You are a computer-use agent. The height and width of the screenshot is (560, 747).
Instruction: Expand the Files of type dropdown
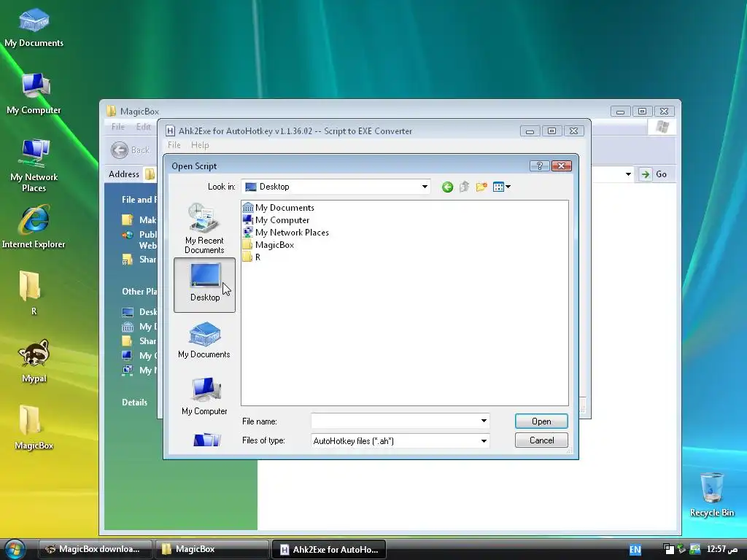[x=484, y=441]
